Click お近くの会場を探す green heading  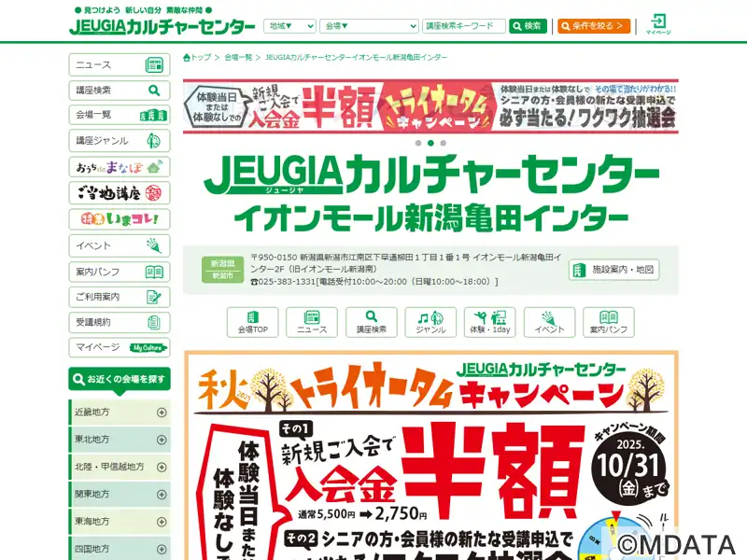pos(120,380)
